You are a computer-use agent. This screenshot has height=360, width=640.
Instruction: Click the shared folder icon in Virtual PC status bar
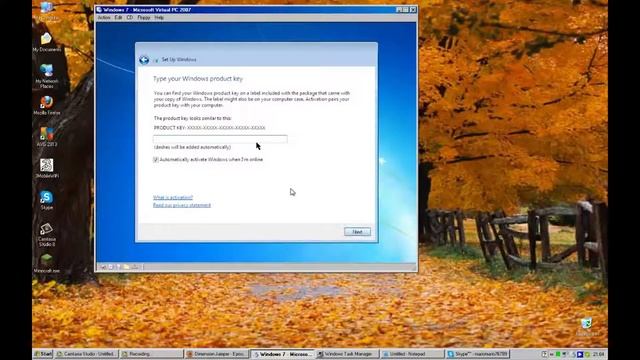pos(127,267)
